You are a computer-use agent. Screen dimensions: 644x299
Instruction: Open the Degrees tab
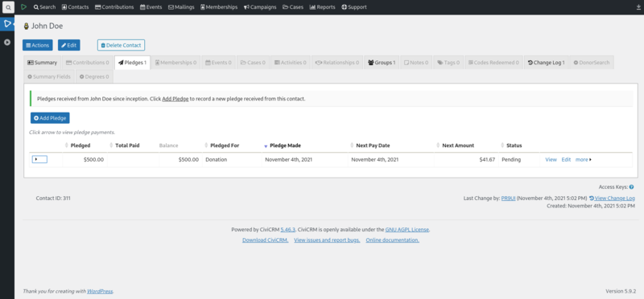click(x=94, y=76)
